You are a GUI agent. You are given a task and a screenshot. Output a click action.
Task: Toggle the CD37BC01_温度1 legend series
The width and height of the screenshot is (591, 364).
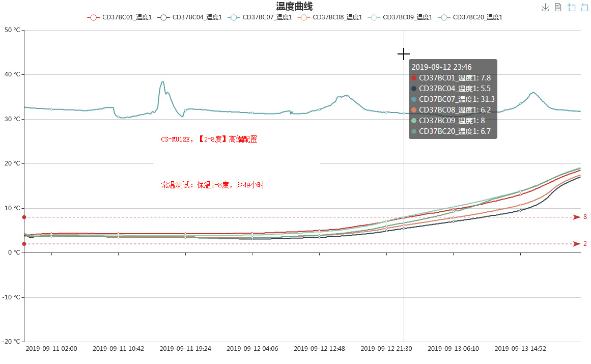120,17
